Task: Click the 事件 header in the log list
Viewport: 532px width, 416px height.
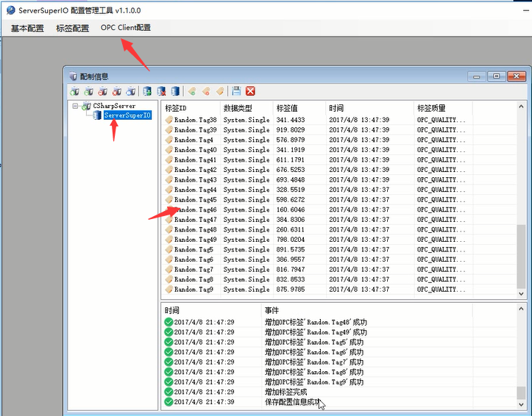Action: 272,310
